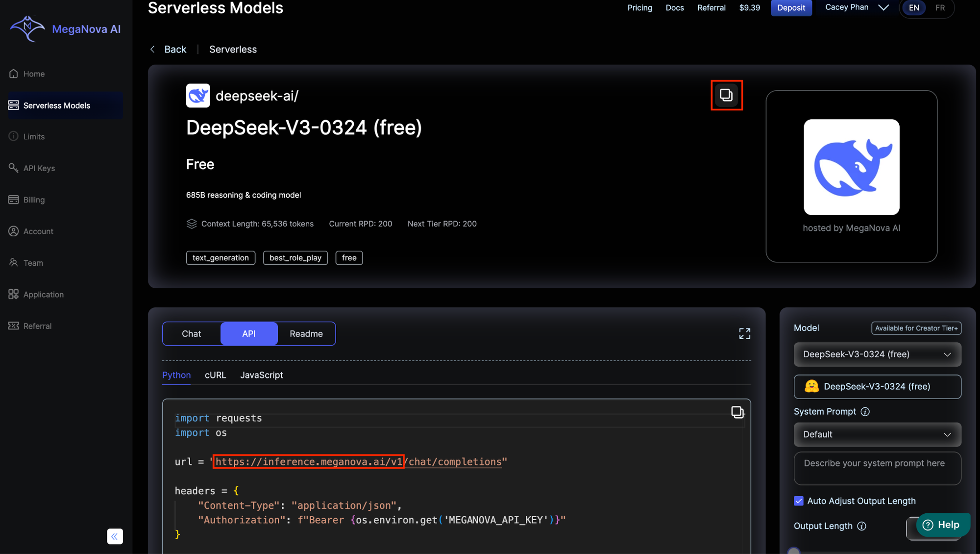Viewport: 980px width, 554px height.
Task: Click Output Length info icon
Action: coord(861,526)
